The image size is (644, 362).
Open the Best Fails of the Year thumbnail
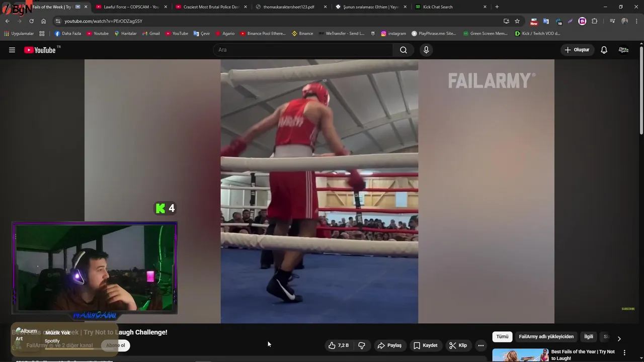pyautogui.click(x=520, y=355)
